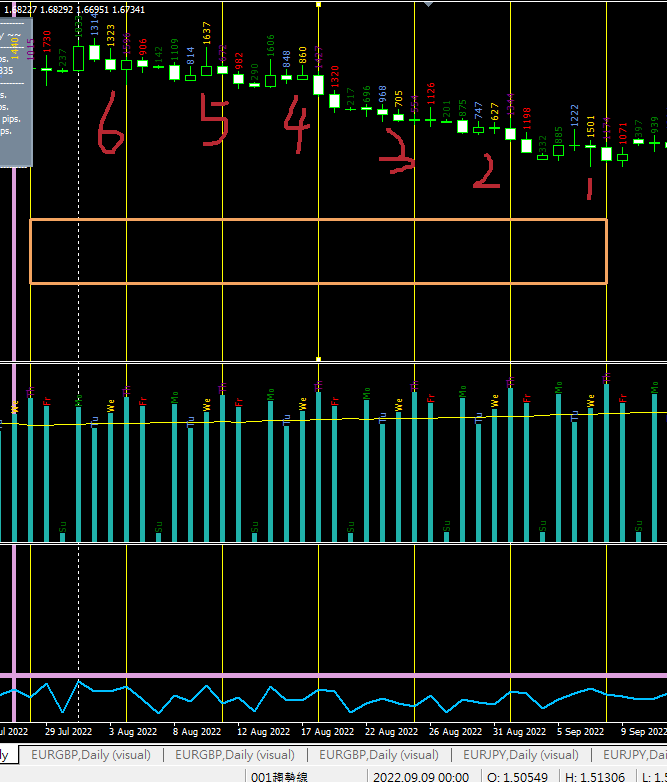
Task: Click the green 1109 candle range label
Action: click(x=175, y=50)
